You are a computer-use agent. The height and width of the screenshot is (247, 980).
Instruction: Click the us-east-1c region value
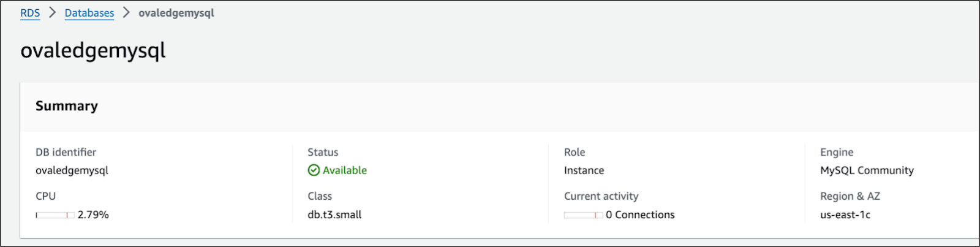(845, 215)
